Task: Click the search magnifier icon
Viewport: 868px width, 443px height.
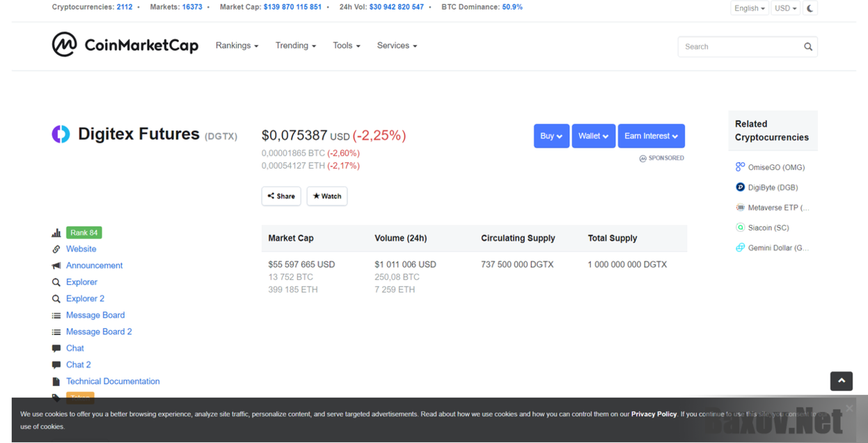Action: (808, 47)
